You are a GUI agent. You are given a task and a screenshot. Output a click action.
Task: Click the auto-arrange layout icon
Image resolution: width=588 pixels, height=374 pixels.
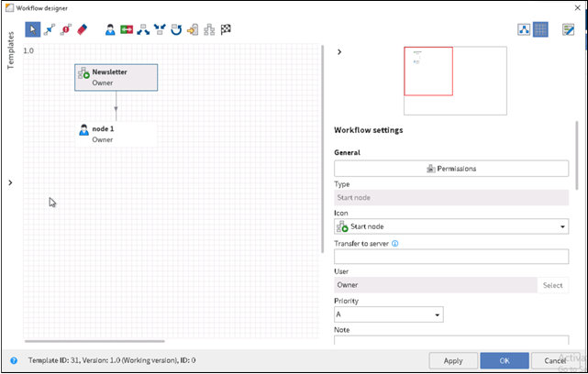(x=525, y=29)
